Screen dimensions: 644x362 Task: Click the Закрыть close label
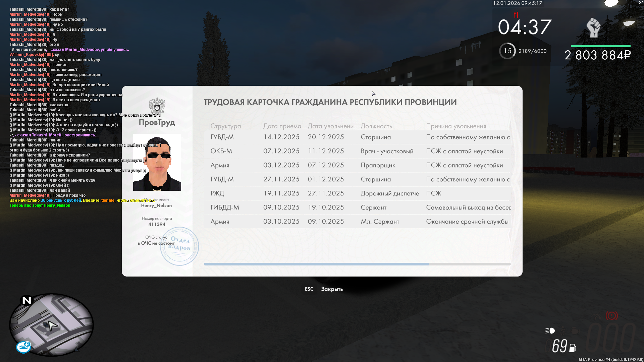coord(332,289)
